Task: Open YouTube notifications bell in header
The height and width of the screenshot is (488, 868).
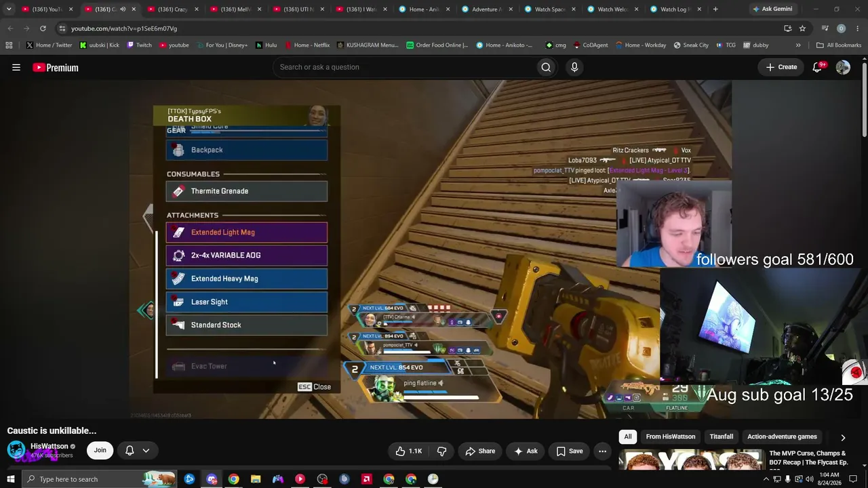Action: pyautogui.click(x=818, y=67)
